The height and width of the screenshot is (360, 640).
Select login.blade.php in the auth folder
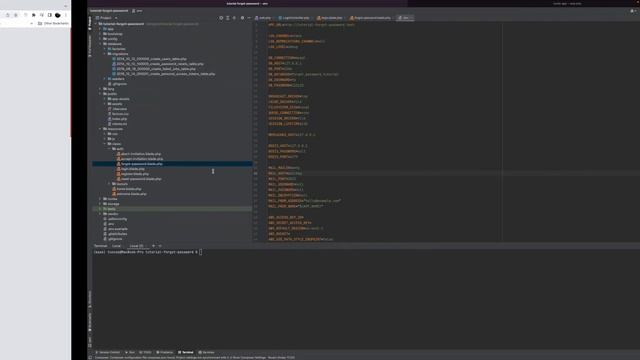(131, 169)
